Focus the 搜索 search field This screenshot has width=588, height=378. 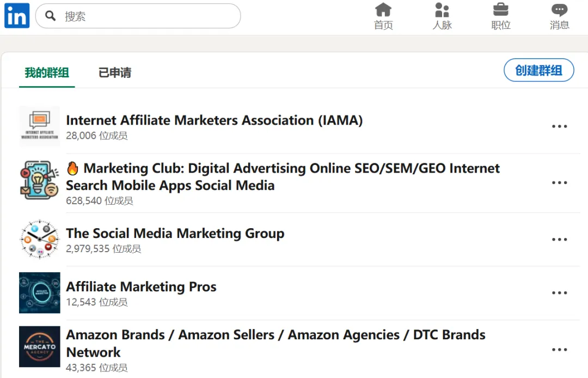click(x=147, y=16)
